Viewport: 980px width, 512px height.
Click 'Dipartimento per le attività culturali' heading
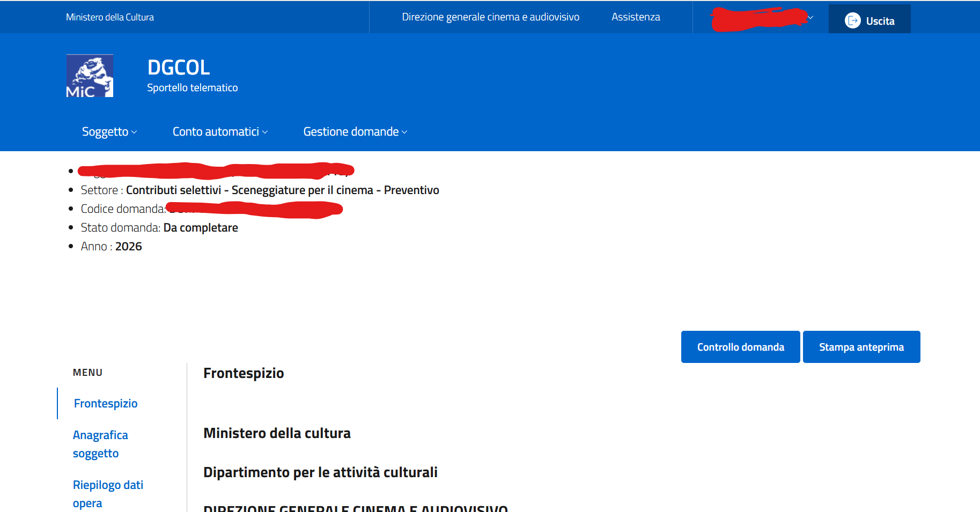[320, 472]
